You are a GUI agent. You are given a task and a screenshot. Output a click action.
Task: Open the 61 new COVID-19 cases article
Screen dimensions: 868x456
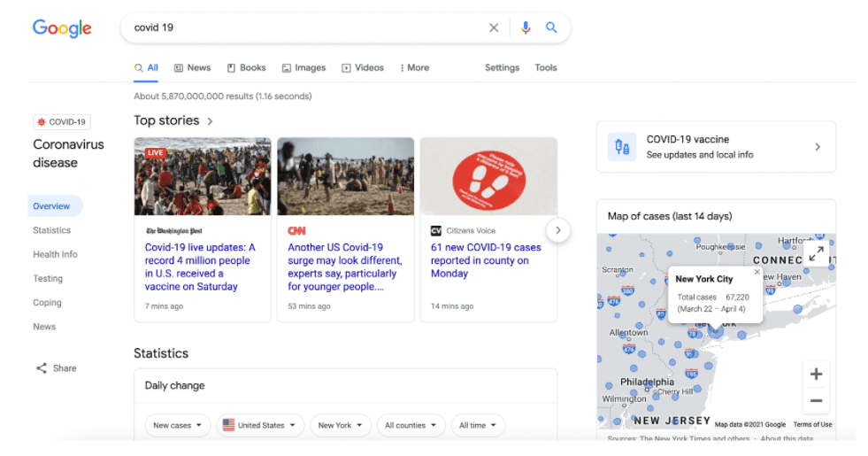(x=486, y=260)
